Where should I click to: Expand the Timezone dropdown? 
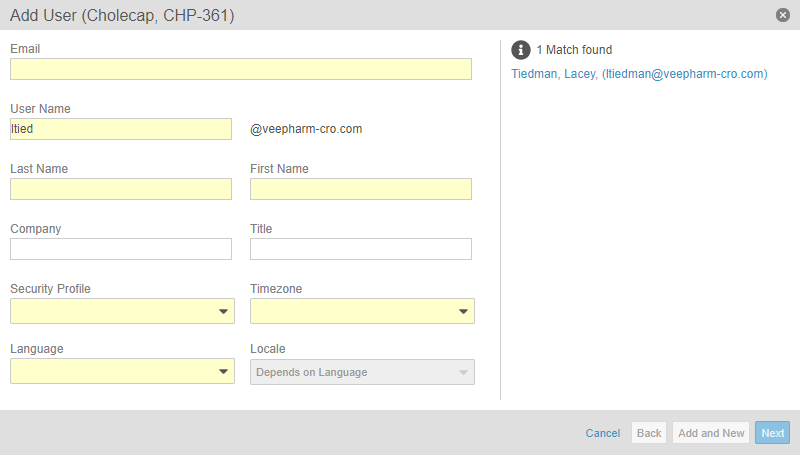pos(362,311)
